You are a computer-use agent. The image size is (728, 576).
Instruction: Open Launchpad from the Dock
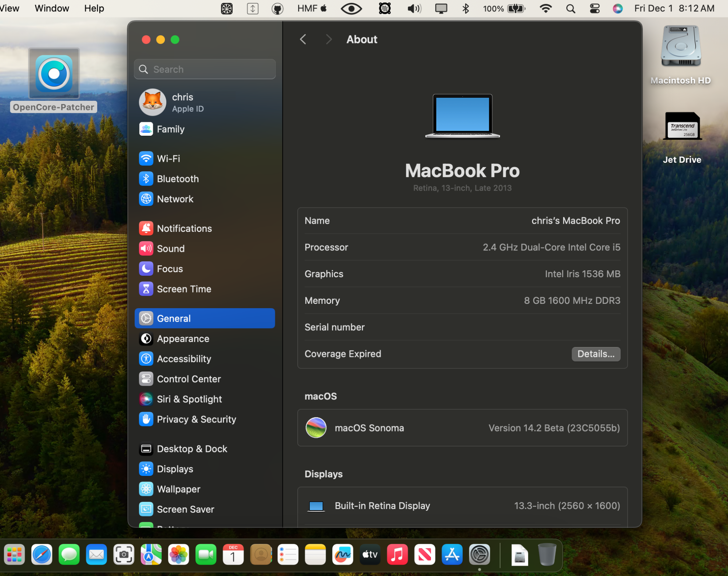tap(15, 555)
